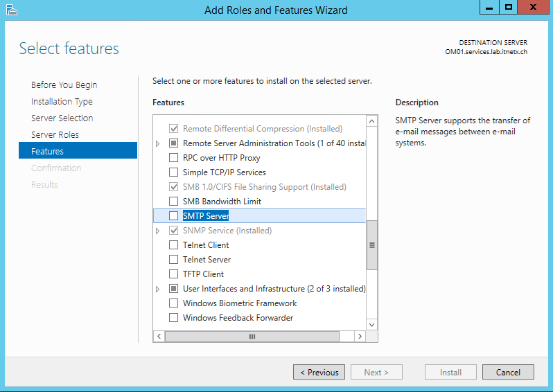Click the Cancel button
Image resolution: width=553 pixels, height=392 pixels.
pyautogui.click(x=508, y=372)
